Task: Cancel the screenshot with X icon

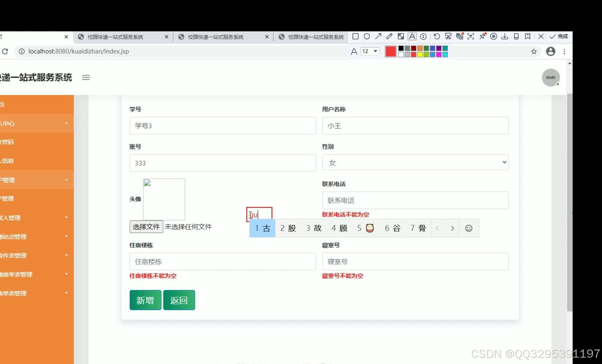Action: click(x=541, y=36)
